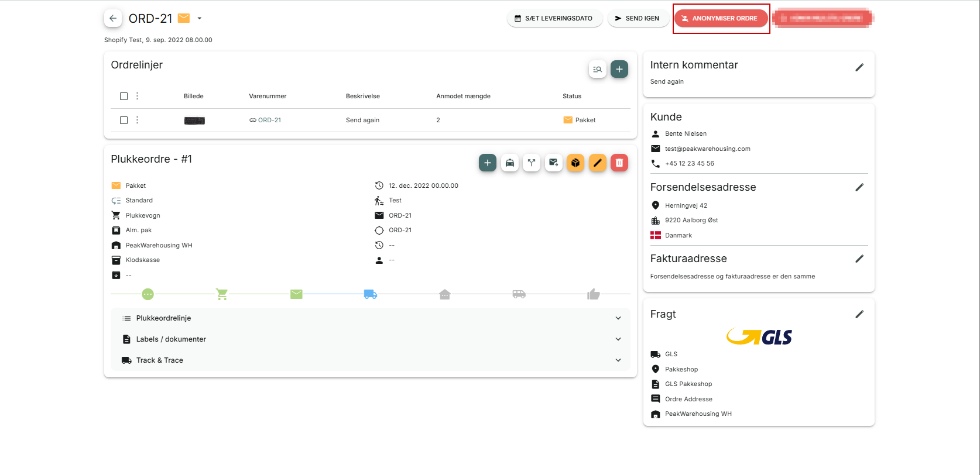Click date 12. dec. 2022 00.00.00
This screenshot has width=980, height=475.
(423, 185)
